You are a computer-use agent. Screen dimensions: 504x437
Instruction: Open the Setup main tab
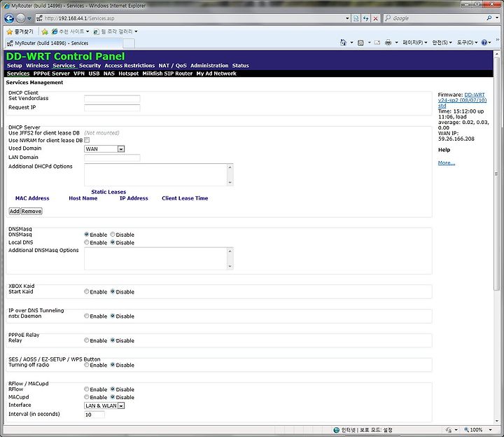tap(15, 66)
